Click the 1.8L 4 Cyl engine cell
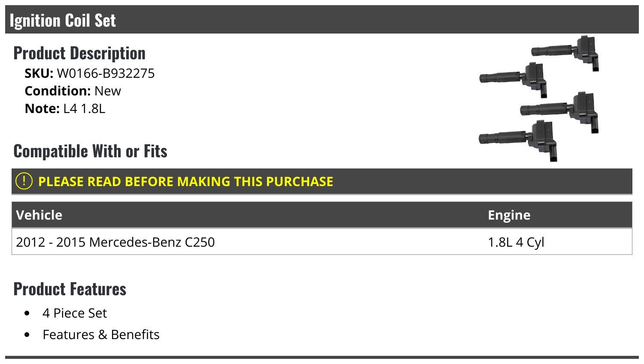 pyautogui.click(x=516, y=242)
